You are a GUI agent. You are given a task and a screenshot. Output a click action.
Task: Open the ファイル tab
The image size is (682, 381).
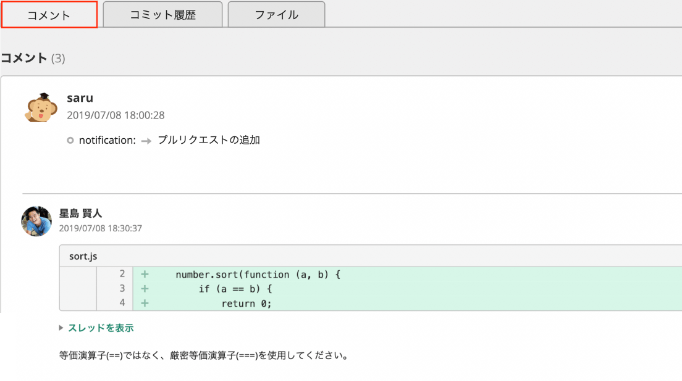click(276, 15)
